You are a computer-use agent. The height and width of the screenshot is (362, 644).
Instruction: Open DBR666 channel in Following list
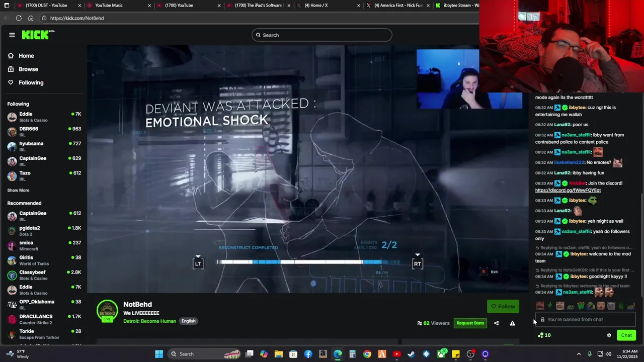pyautogui.click(x=44, y=132)
